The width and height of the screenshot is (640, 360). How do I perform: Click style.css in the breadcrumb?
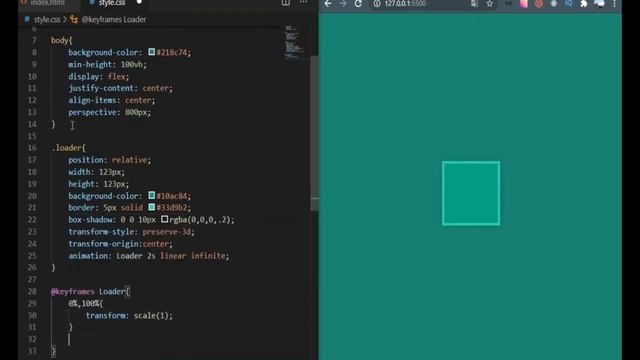tap(47, 19)
